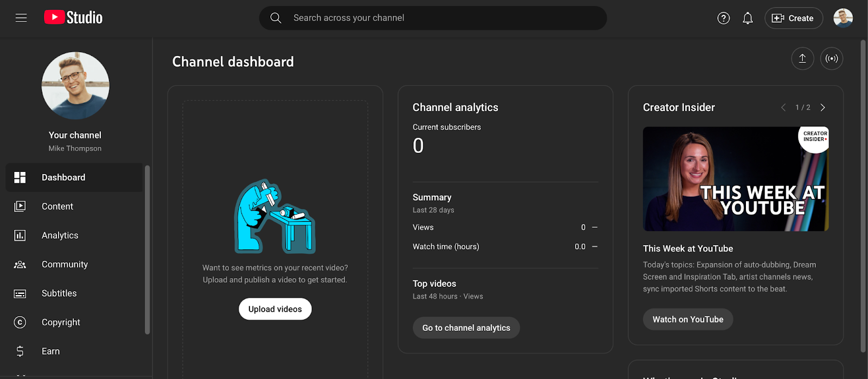The height and width of the screenshot is (379, 868).
Task: Click the Upload videos button
Action: click(x=275, y=309)
